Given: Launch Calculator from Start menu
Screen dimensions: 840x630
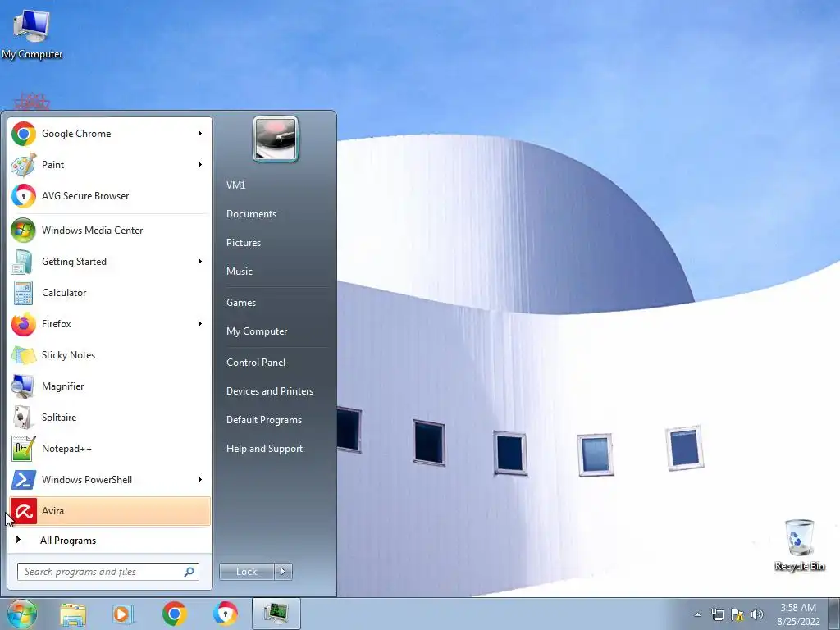Looking at the screenshot, I should click(110, 293).
